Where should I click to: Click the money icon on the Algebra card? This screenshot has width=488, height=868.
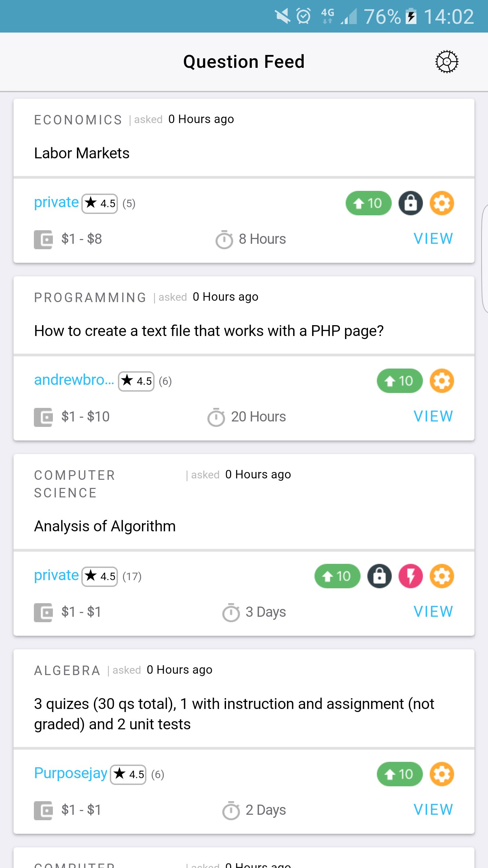coord(43,810)
